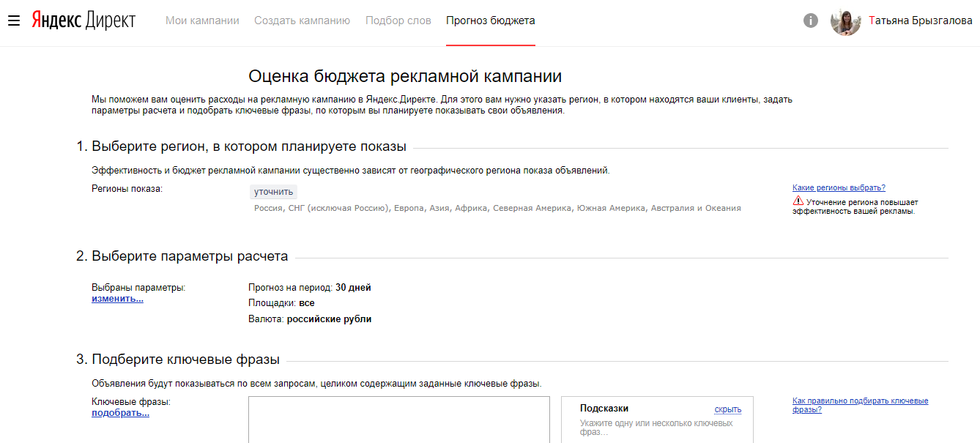The height and width of the screenshot is (443, 980).
Task: Go to Мои кампании tab
Action: (x=202, y=21)
